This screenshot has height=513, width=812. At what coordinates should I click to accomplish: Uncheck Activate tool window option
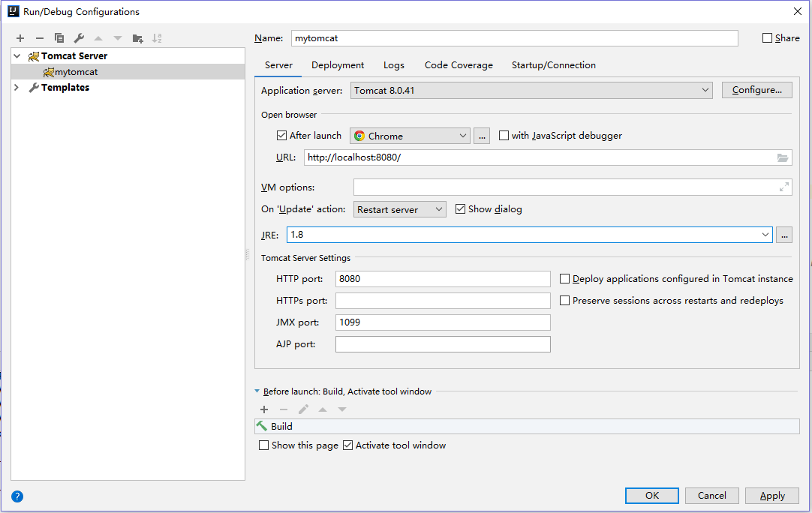click(347, 445)
